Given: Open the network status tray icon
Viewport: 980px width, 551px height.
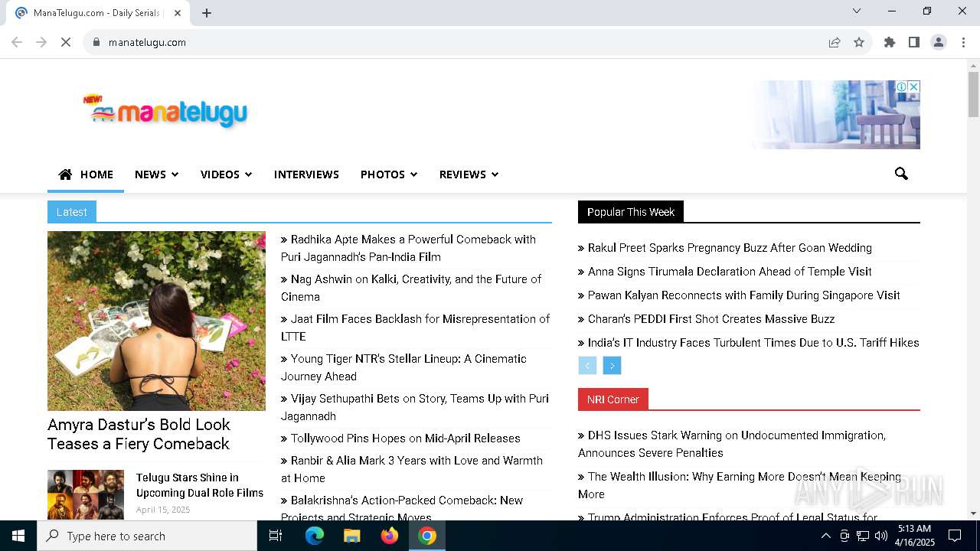Looking at the screenshot, I should (x=863, y=536).
